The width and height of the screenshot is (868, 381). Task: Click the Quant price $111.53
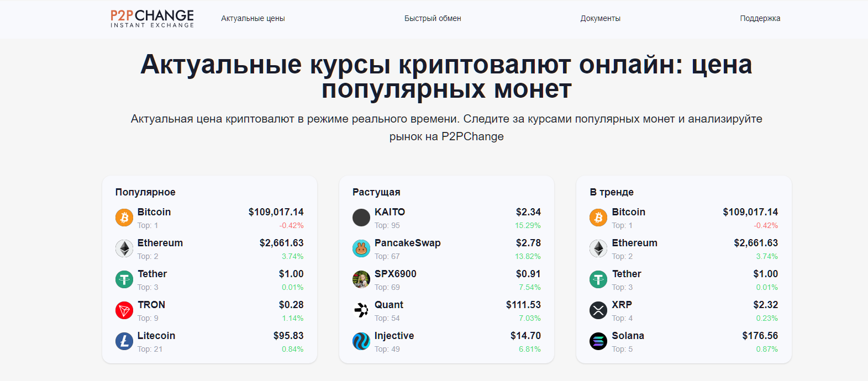(523, 305)
